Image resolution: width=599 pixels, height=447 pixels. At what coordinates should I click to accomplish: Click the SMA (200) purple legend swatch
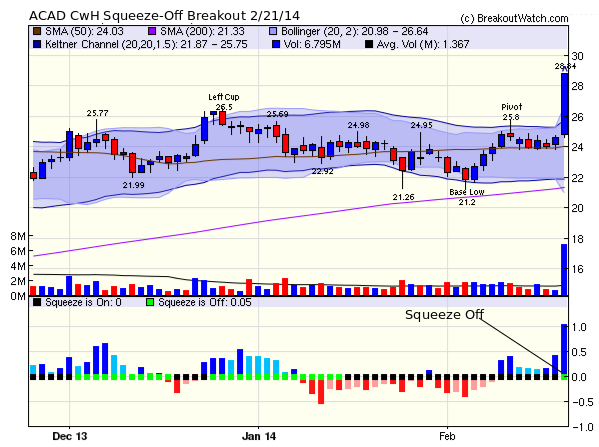[x=151, y=31]
